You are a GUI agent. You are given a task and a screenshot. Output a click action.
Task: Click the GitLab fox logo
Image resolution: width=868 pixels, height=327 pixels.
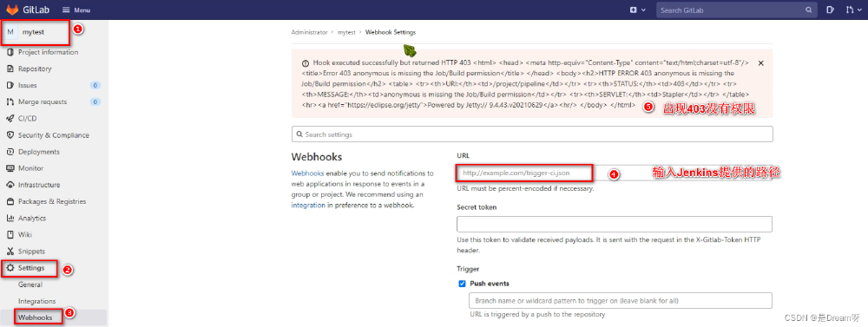point(12,10)
